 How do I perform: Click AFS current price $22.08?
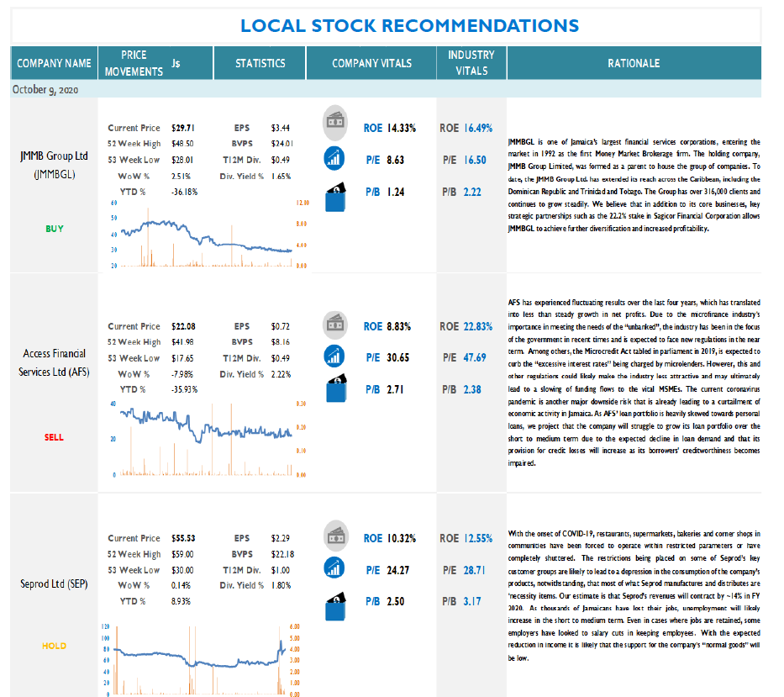click(x=183, y=326)
